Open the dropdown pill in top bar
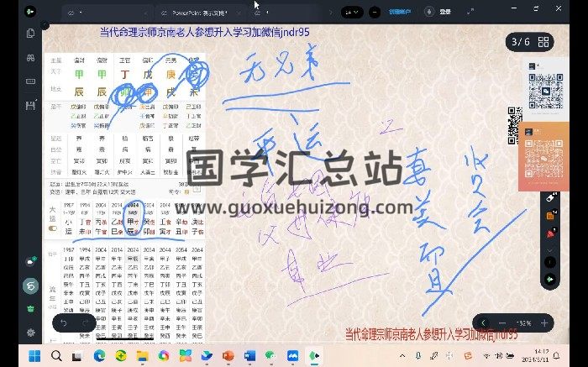 click(352, 13)
